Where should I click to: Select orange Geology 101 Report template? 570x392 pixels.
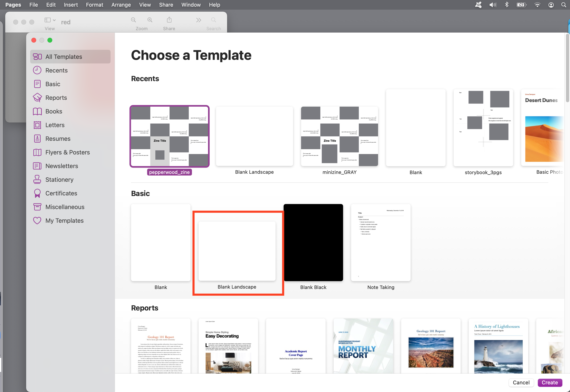coord(161,346)
